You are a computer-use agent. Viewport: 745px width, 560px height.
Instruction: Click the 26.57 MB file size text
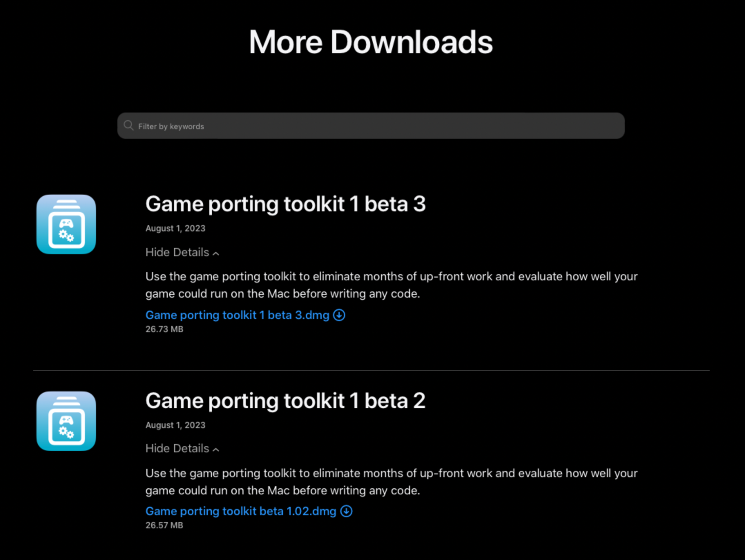pos(164,525)
